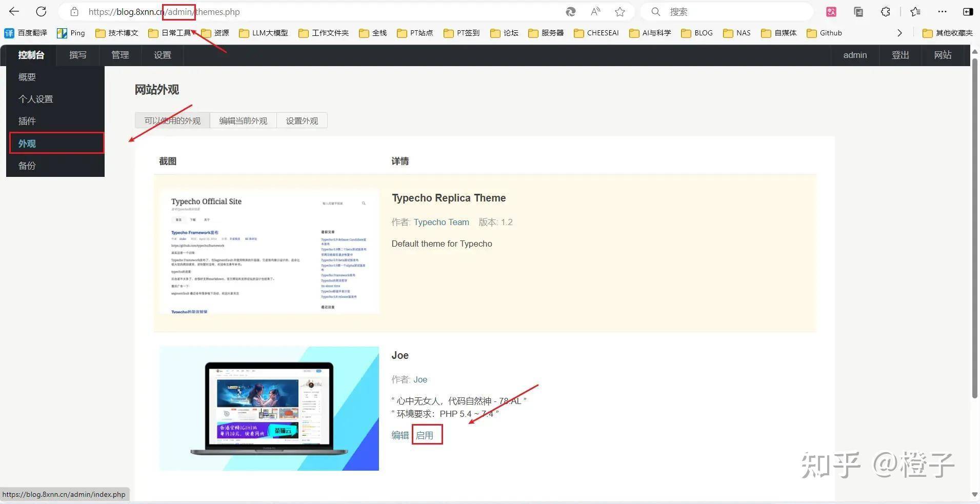
Task: Open the pink translate extension icon
Action: 831,11
